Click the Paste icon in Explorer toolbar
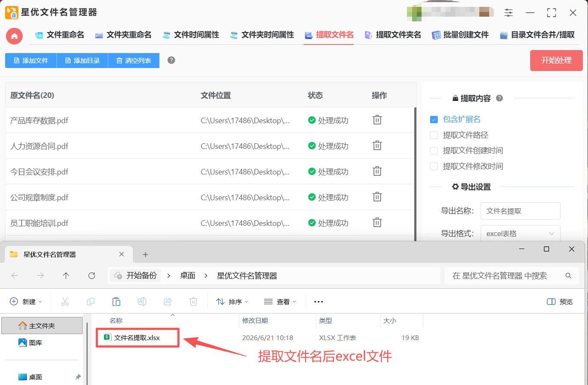 pos(116,302)
